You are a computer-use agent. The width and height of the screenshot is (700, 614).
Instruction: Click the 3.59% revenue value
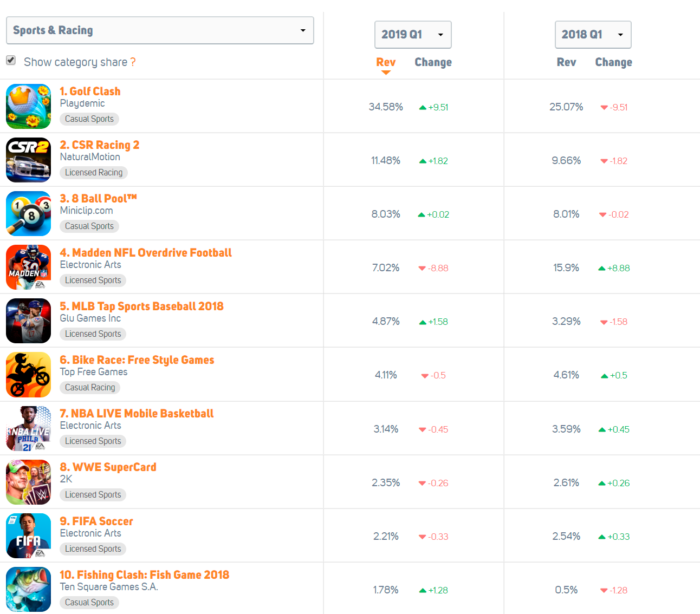566,429
